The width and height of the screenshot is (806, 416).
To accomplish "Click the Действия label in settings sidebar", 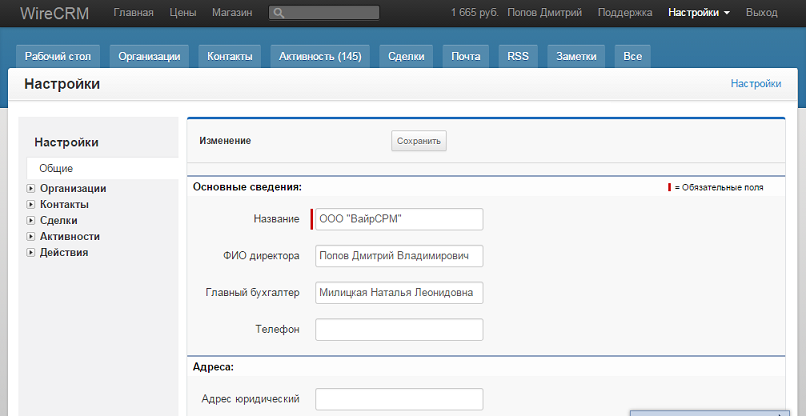I will [x=64, y=253].
